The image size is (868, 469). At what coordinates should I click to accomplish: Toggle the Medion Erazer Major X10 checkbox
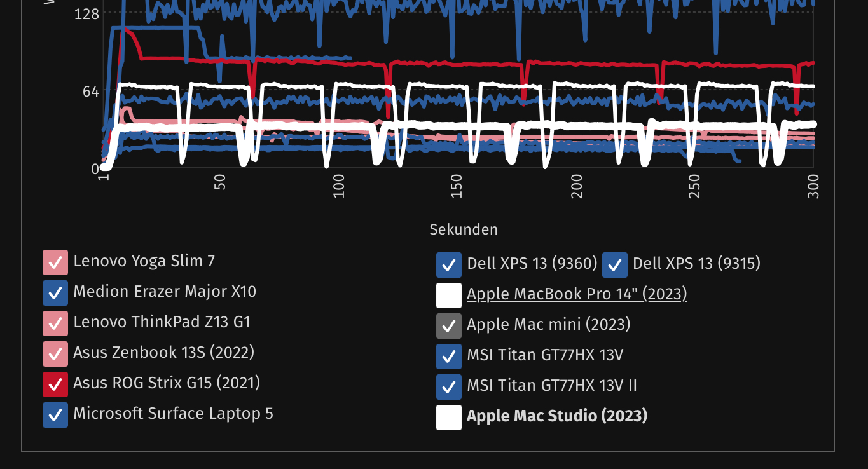click(x=55, y=293)
